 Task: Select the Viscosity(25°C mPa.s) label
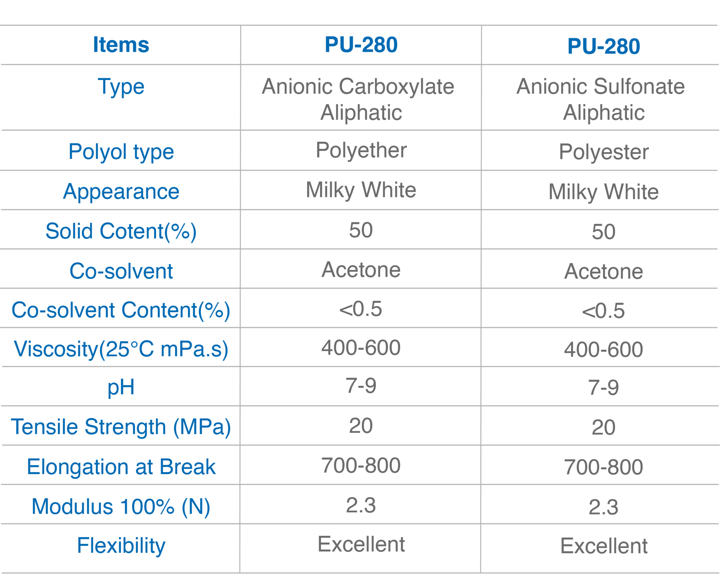click(x=121, y=349)
